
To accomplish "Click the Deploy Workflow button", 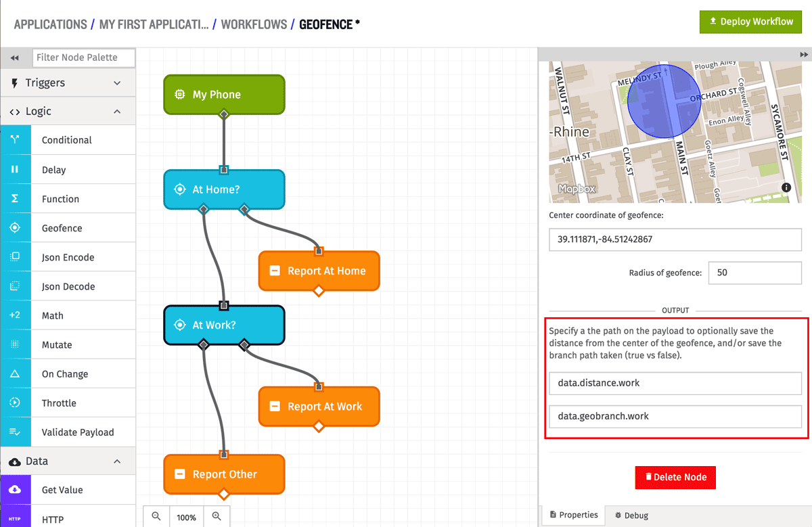I will [x=750, y=22].
